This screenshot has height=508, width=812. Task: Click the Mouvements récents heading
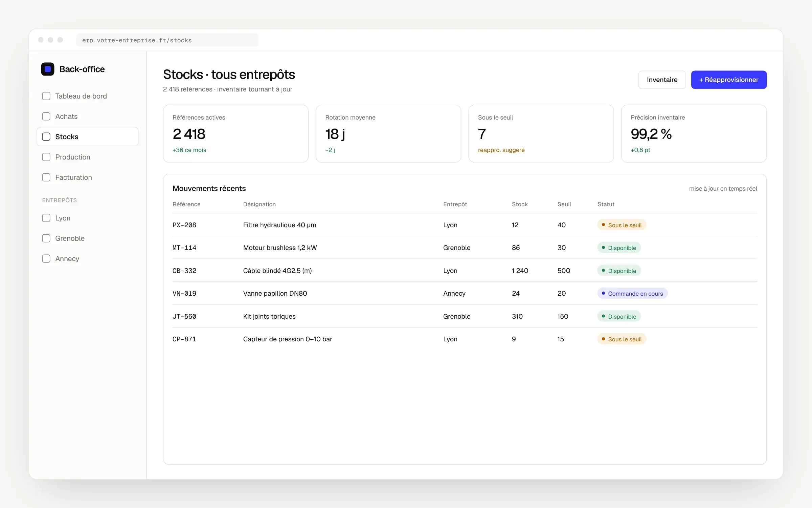(209, 188)
